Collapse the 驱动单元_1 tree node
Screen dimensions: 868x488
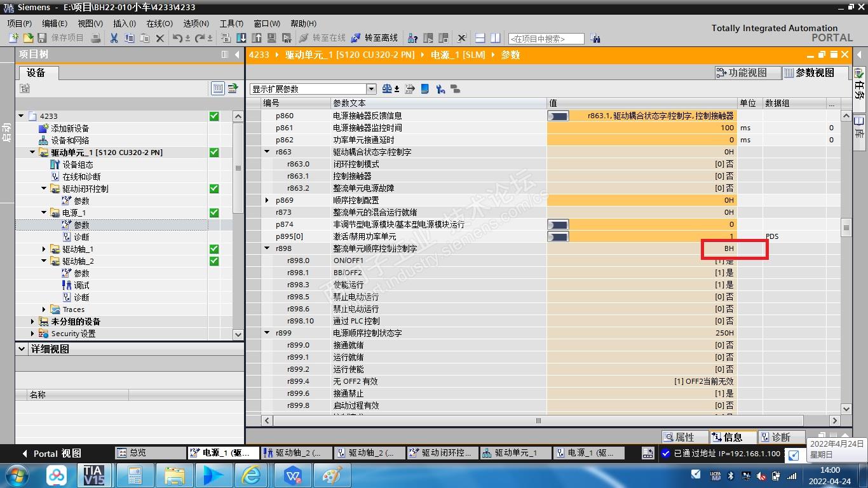pyautogui.click(x=33, y=152)
